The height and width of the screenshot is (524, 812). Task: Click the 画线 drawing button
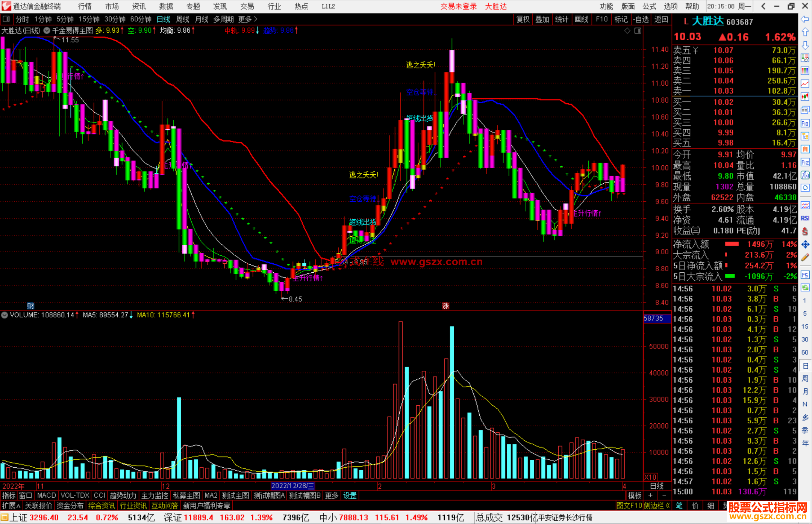[x=581, y=19]
